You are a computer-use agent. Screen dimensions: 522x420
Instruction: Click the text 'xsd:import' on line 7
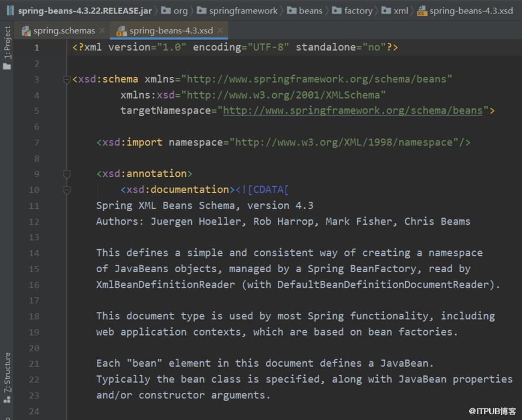tap(132, 142)
